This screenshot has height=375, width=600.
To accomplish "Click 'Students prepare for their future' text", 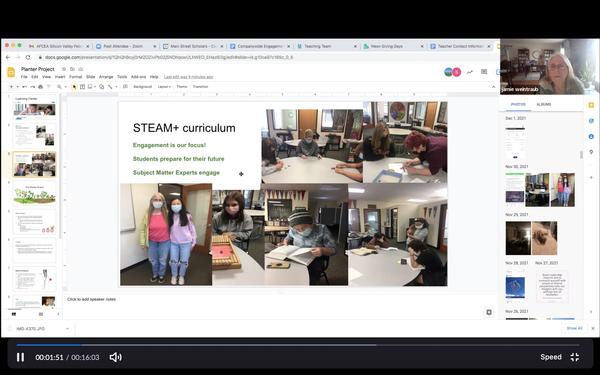I will 178,159.
